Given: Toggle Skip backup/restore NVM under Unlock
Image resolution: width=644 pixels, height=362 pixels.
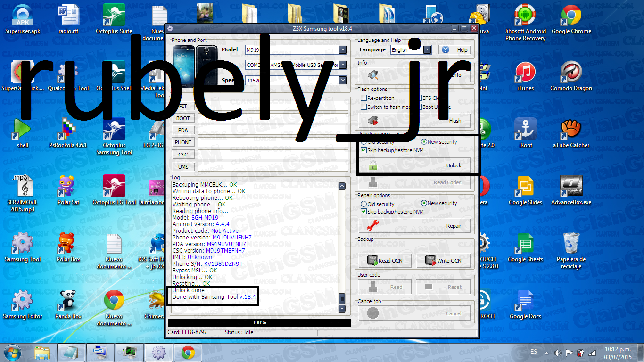Looking at the screenshot, I should tap(363, 150).
